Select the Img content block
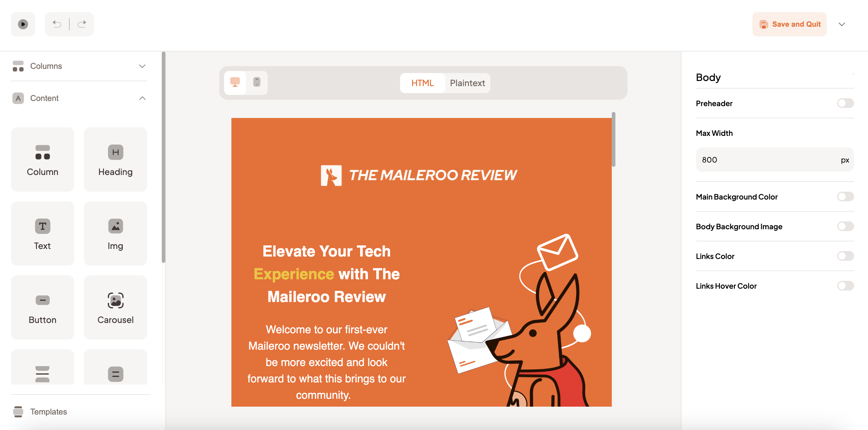Image resolution: width=868 pixels, height=430 pixels. tap(115, 233)
